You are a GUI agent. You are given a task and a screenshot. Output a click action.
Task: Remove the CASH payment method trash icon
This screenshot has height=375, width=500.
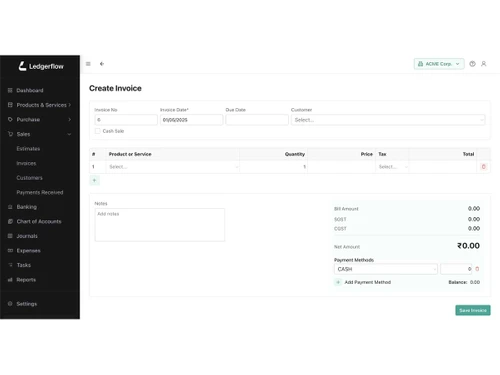click(477, 269)
